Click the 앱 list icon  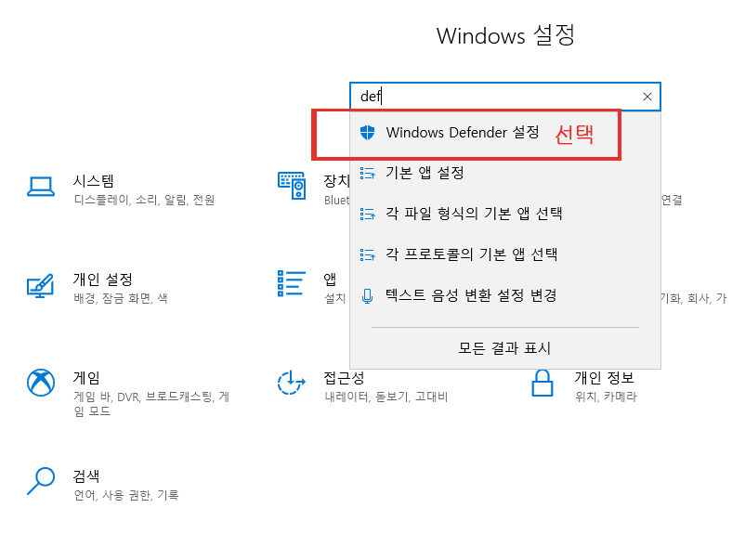pos(292,283)
